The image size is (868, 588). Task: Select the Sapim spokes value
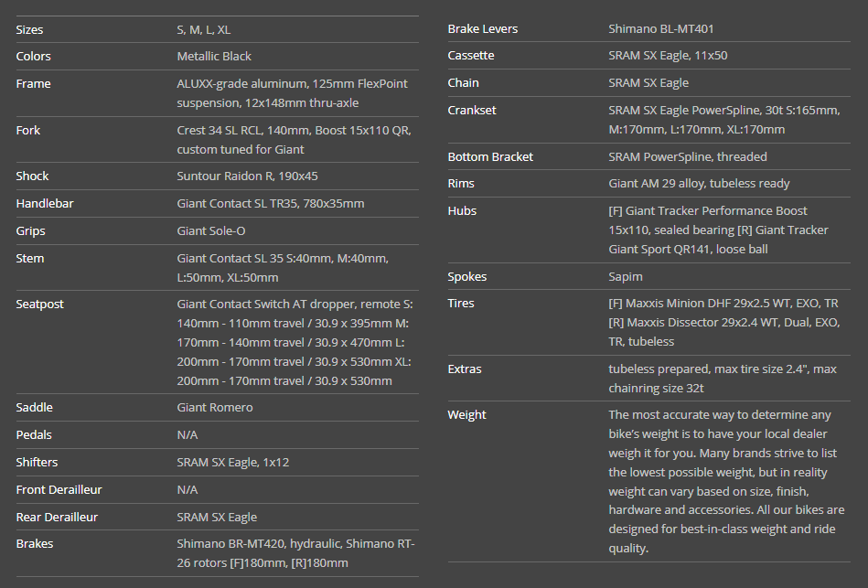click(626, 277)
